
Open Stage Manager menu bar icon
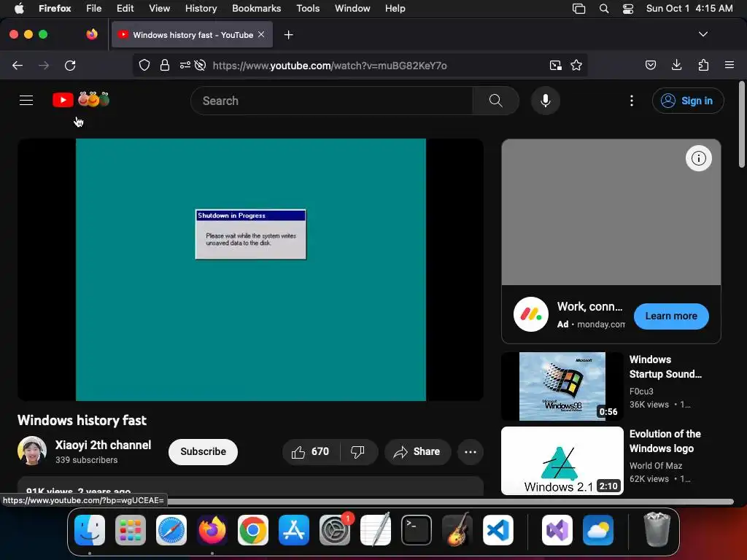click(578, 9)
